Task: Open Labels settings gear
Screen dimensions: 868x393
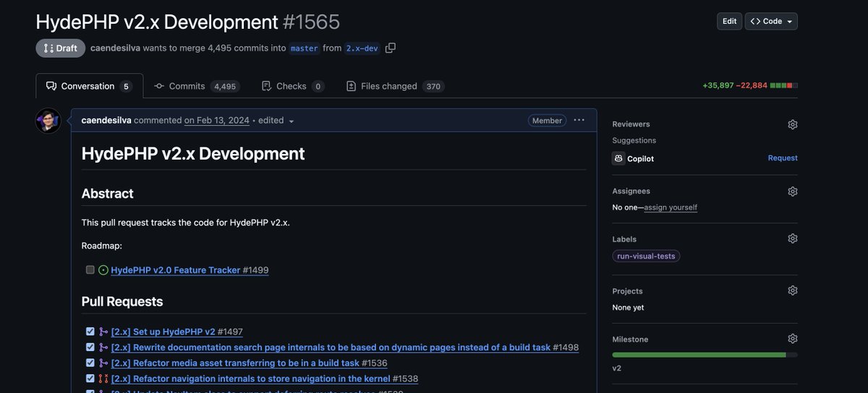Action: [x=793, y=238]
